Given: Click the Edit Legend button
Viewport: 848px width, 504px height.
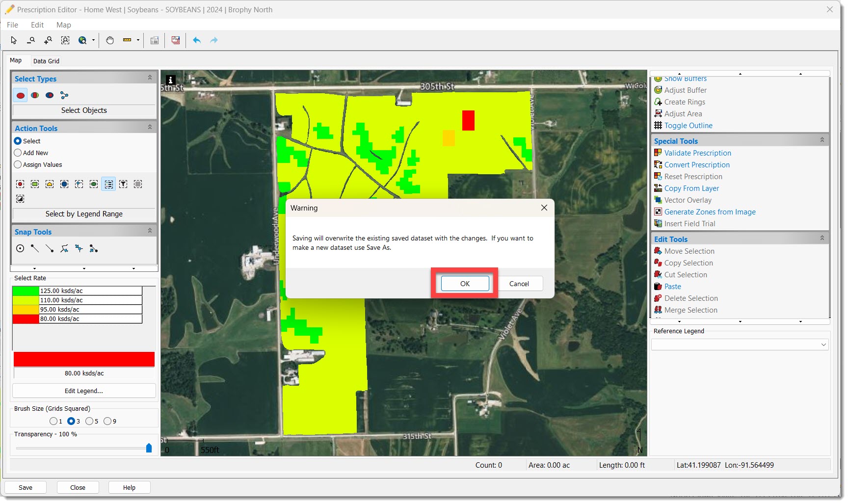Looking at the screenshot, I should tap(84, 391).
